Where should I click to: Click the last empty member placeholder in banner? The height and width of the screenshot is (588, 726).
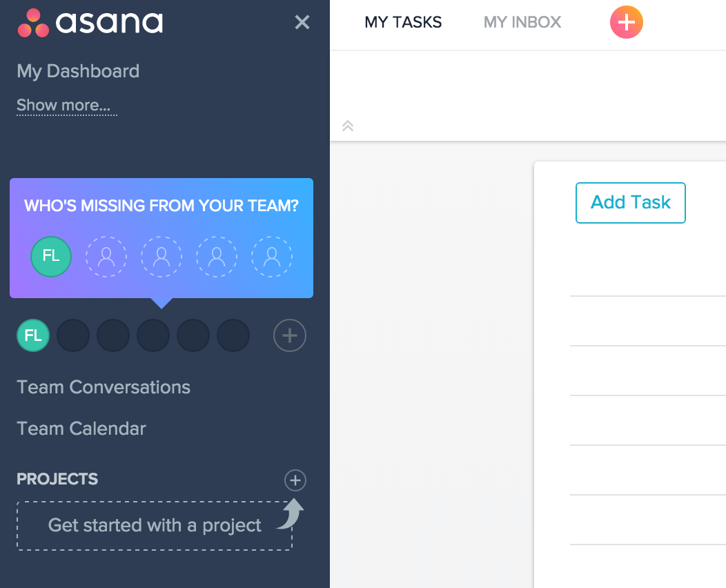pos(272,257)
